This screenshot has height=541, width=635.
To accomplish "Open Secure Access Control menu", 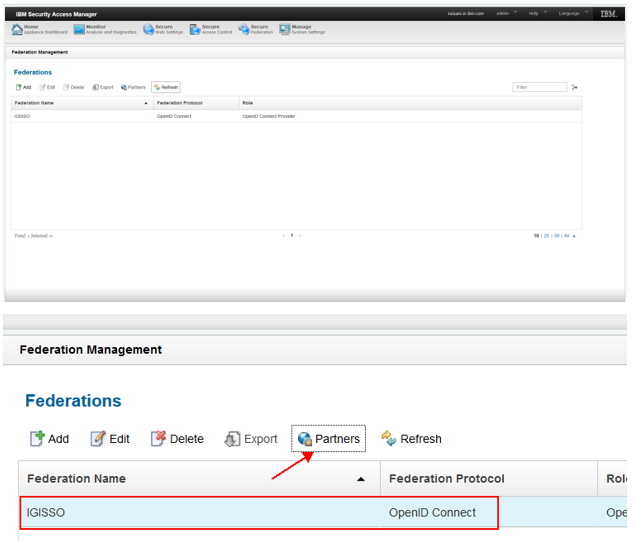I will coord(211,29).
